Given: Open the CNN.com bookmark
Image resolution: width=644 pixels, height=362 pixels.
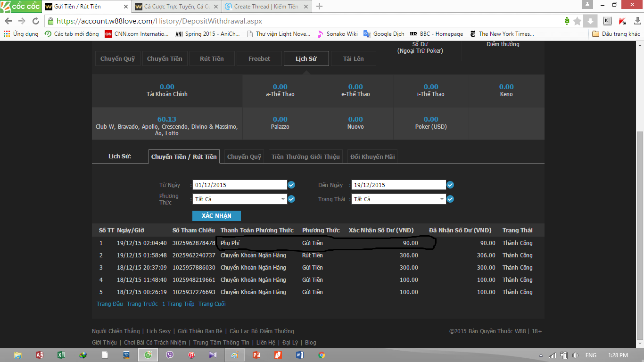Looking at the screenshot, I should click(x=136, y=34).
